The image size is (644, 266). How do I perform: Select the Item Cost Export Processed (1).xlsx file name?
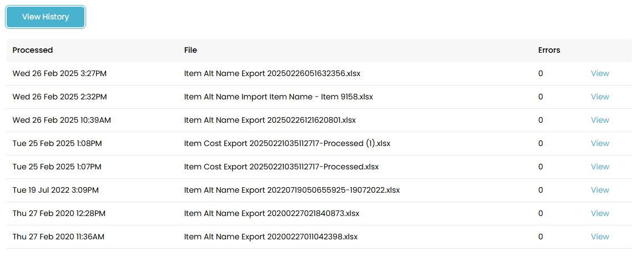point(287,143)
